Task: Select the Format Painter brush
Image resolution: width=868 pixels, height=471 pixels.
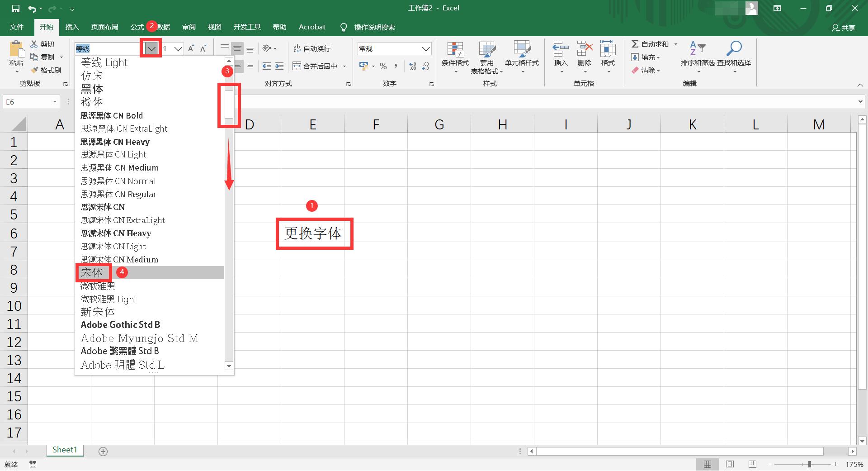Action: 46,70
